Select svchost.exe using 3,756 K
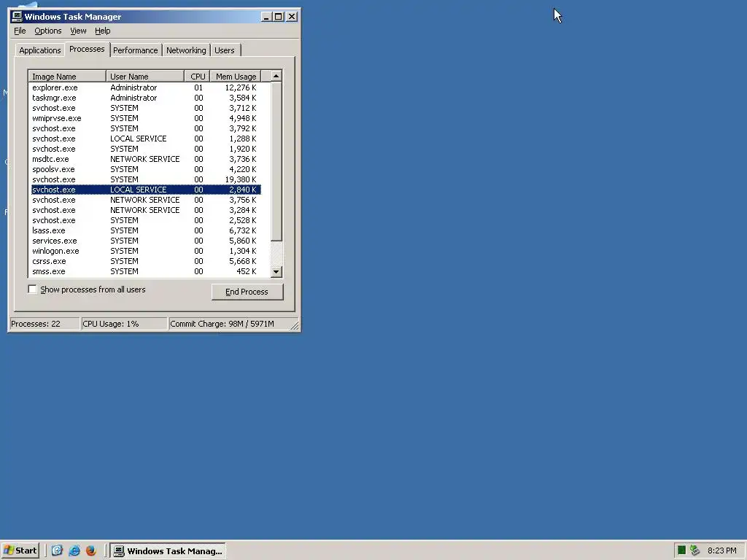Viewport: 747px width, 560px height. click(x=146, y=200)
